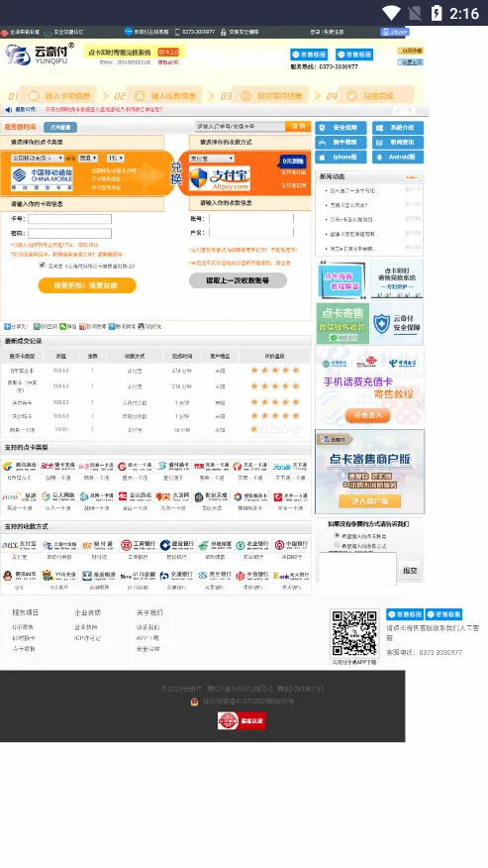Open the card face value dropdown

point(88,159)
